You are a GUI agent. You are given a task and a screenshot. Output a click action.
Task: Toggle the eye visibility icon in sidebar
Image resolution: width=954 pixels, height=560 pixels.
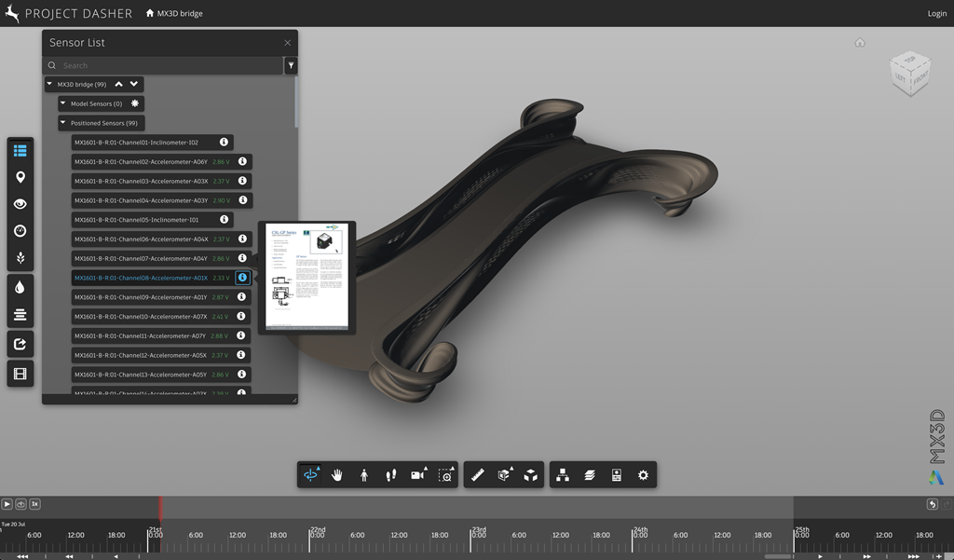coord(20,204)
